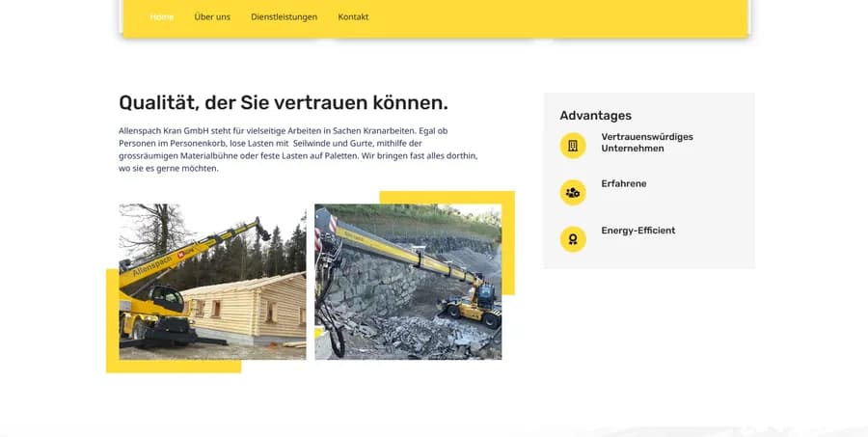Click the award ribbon icon beside Energy-Efficient

pyautogui.click(x=573, y=239)
